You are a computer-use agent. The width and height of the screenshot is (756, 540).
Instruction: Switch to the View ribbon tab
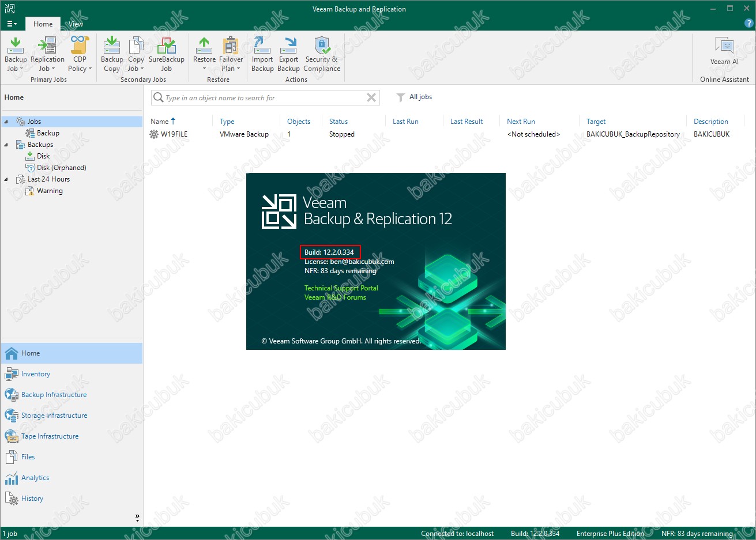coord(76,24)
